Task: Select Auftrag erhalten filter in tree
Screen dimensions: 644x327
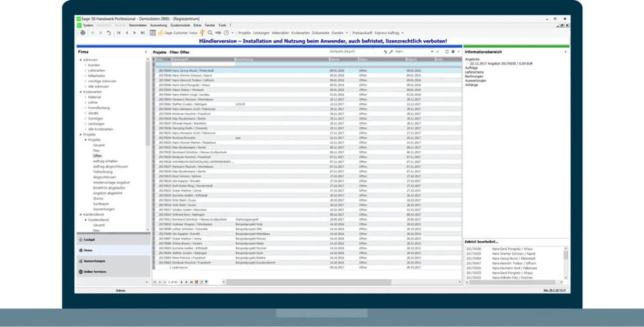Action: tap(105, 161)
